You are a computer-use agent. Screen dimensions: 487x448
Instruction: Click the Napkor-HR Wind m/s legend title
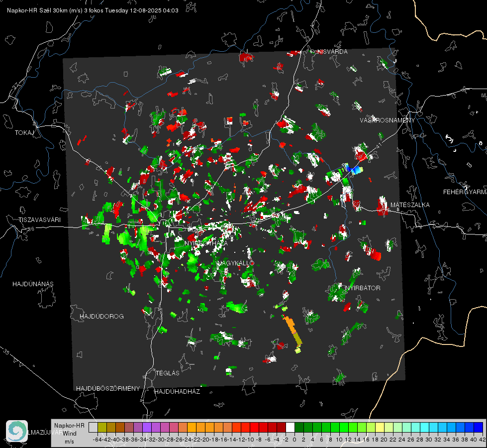pos(69,434)
